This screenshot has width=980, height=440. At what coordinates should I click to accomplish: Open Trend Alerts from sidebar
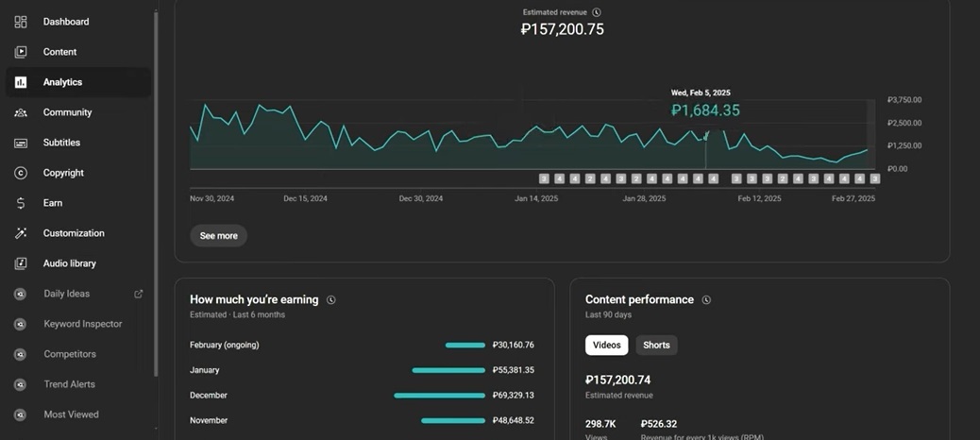[69, 384]
